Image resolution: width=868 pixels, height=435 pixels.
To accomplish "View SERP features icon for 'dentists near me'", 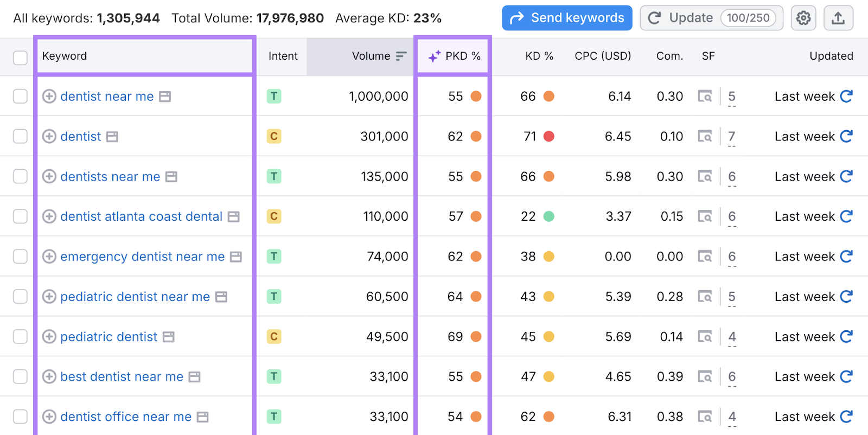I will (705, 177).
